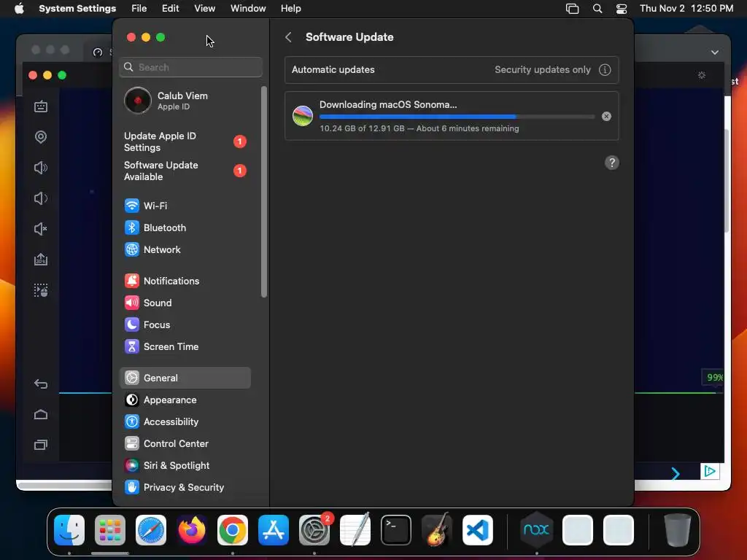The width and height of the screenshot is (747, 560).
Task: Click mute volume icon in Nox sidebar
Action: click(x=41, y=229)
